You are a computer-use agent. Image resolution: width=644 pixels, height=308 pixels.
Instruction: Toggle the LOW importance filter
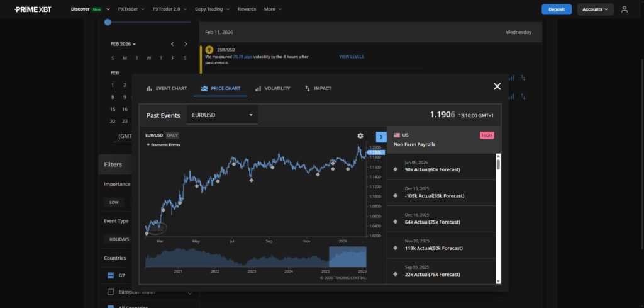click(x=114, y=202)
